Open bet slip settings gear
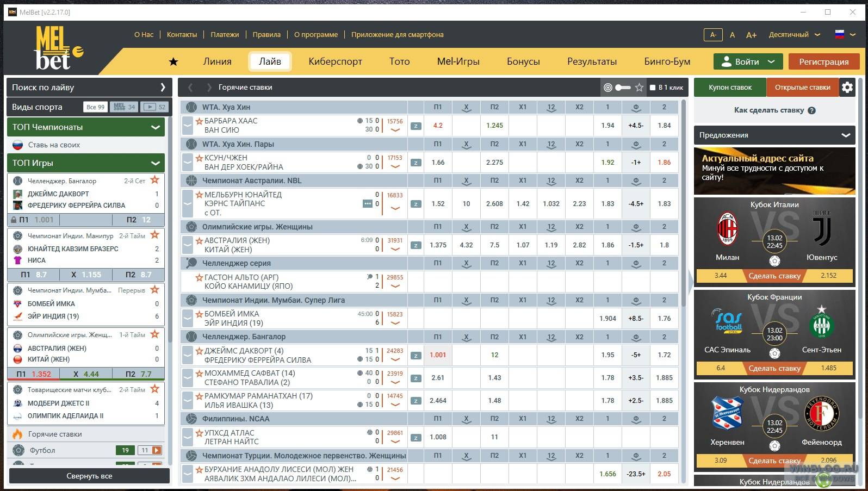The image size is (868, 491). coord(847,87)
